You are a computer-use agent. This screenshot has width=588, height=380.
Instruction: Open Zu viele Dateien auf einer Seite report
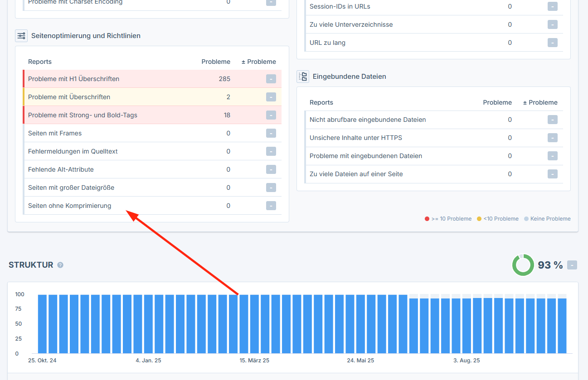click(x=356, y=174)
